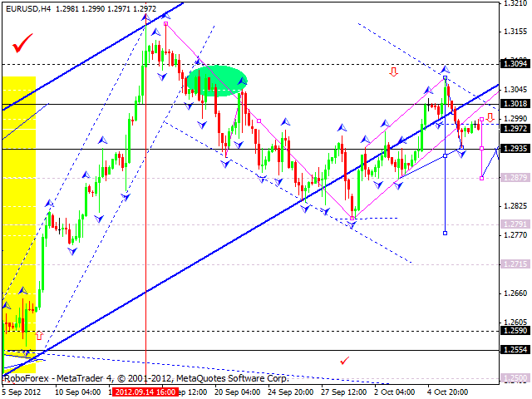Click the 1.2791 target price label
This screenshot has width=532, height=399.
click(516, 224)
